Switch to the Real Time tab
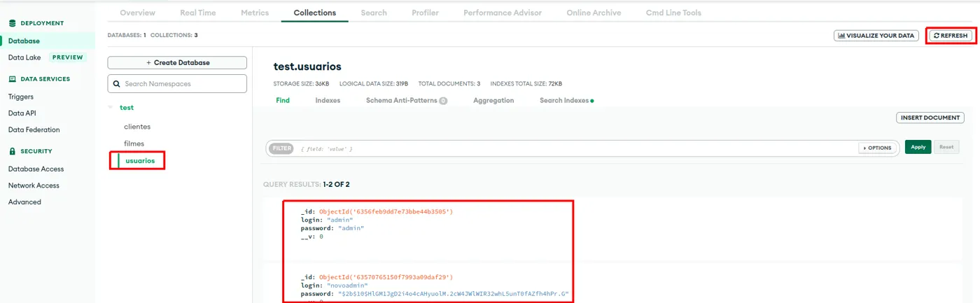This screenshot has height=303, width=980. pos(198,13)
